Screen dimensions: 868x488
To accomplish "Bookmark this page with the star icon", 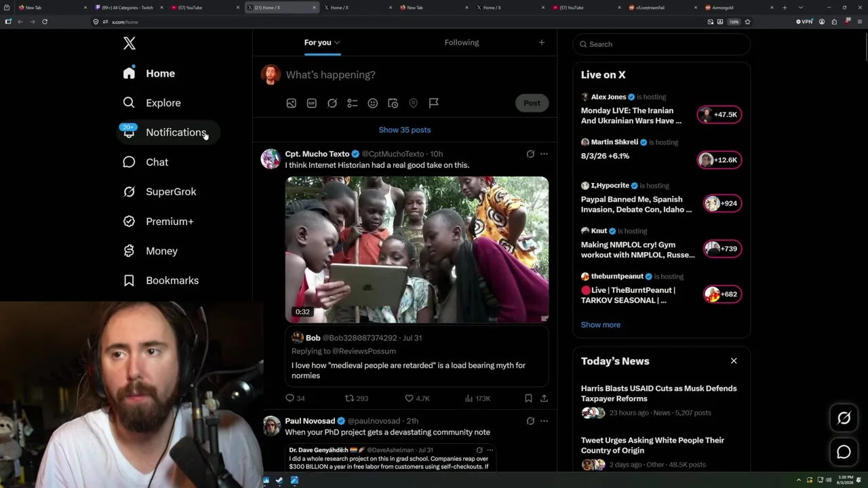I will click(747, 22).
